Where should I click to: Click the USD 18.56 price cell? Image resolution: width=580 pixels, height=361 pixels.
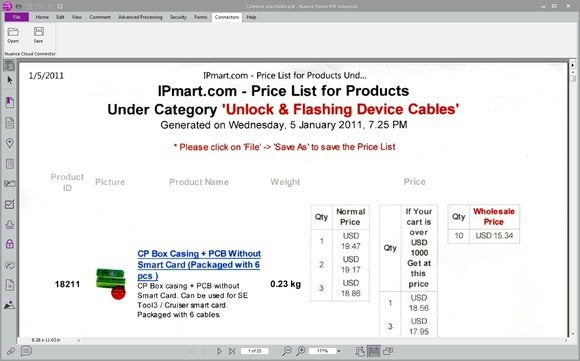click(419, 303)
